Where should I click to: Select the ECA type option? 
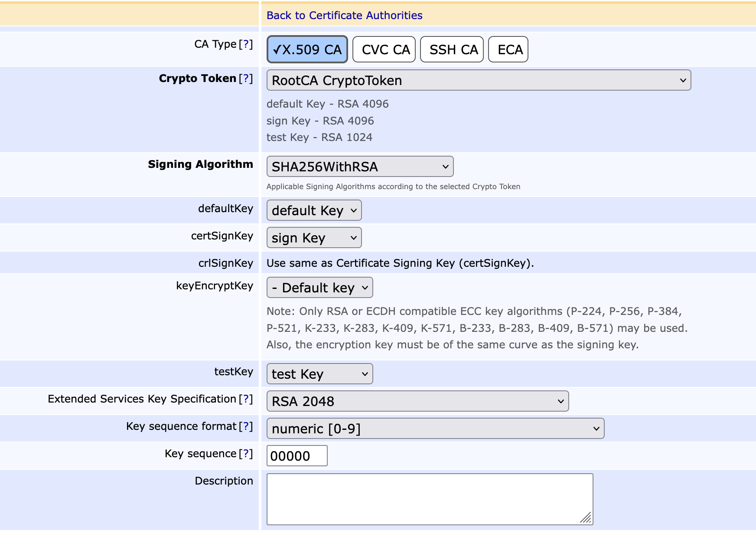508,49
